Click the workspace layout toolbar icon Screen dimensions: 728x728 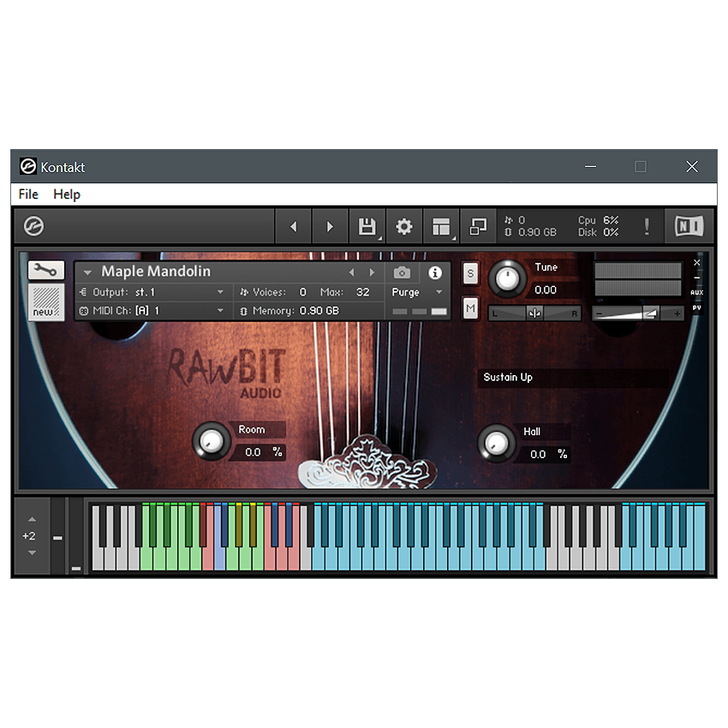point(441,225)
